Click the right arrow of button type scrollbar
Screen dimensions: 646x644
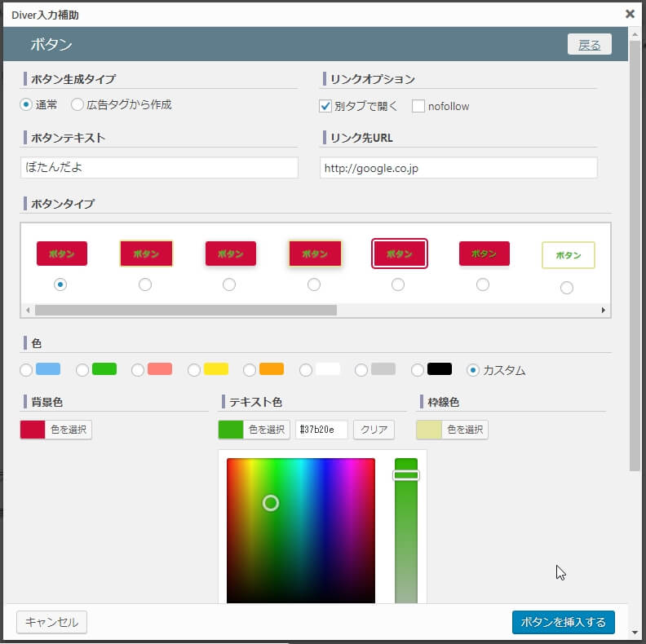pyautogui.click(x=603, y=310)
